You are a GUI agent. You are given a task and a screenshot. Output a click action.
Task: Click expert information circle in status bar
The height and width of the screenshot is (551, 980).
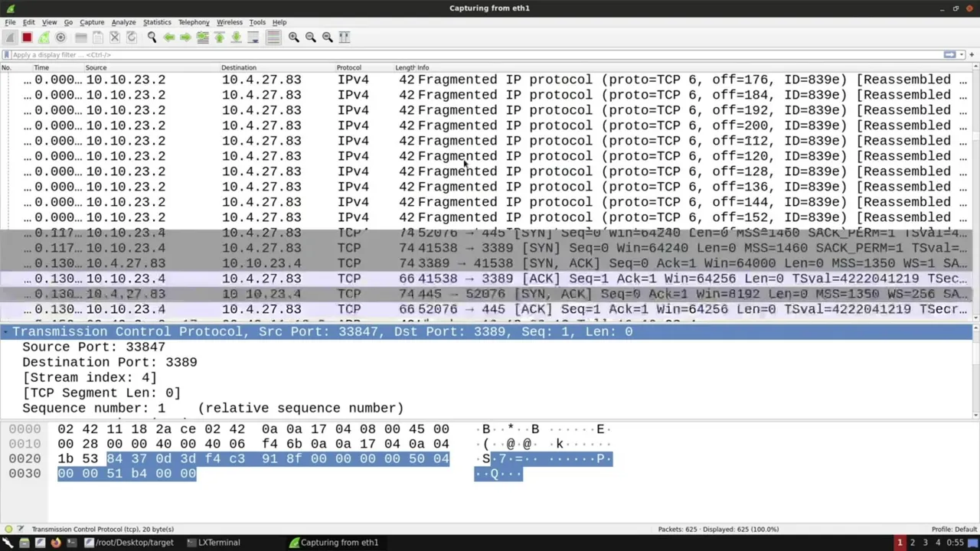click(8, 529)
